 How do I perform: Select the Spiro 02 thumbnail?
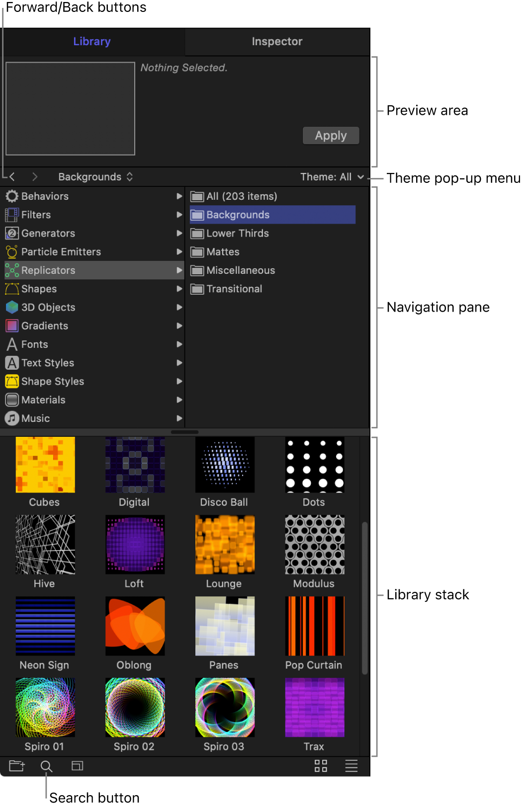click(x=135, y=708)
